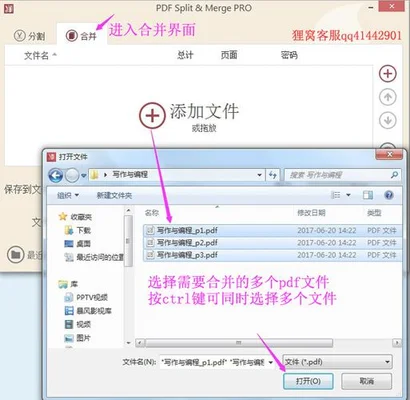Select 库 in navigation pane
Viewport: 410px width, 400px height.
[68, 284]
